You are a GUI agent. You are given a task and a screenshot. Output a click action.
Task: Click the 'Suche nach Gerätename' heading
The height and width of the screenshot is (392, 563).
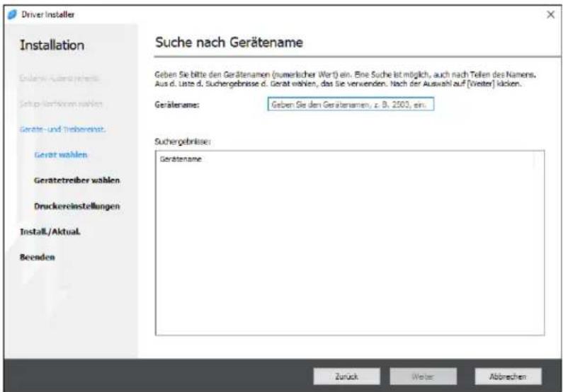tap(229, 42)
